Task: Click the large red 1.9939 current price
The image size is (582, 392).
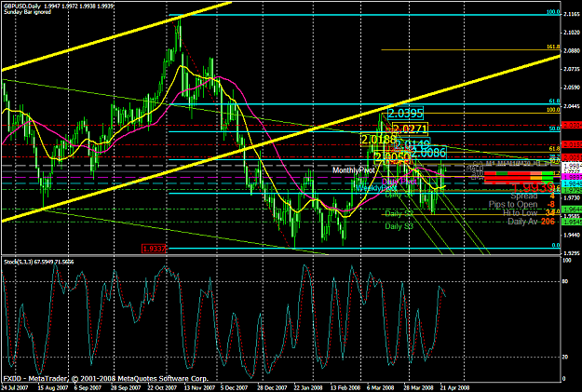Action: pos(534,187)
